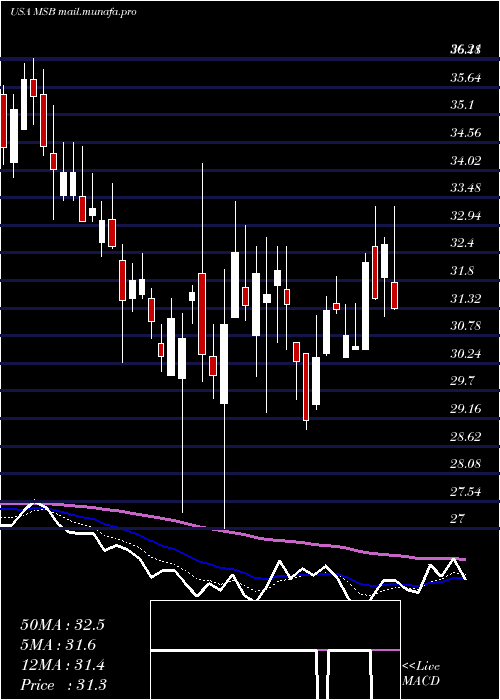Image resolution: width=500 pixels, height=700 pixels.
Task: Click the 34.56 price axis label
Action: [465, 133]
